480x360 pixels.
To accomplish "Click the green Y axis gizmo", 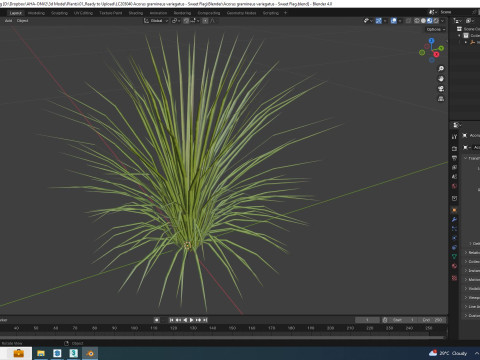I will pyautogui.click(x=441, y=48).
